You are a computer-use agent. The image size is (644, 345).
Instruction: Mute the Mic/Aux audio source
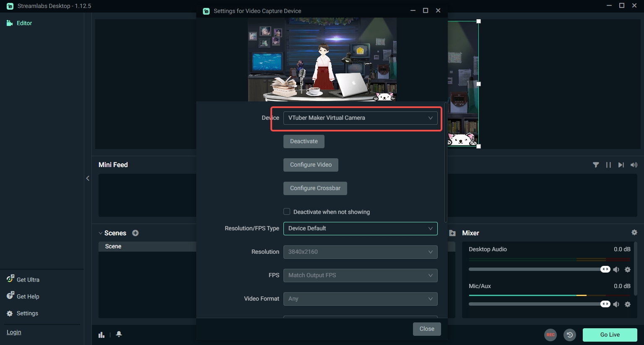(616, 304)
